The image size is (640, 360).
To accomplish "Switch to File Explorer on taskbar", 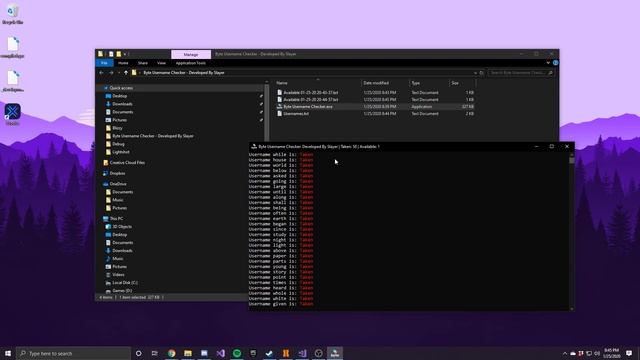I will click(188, 353).
